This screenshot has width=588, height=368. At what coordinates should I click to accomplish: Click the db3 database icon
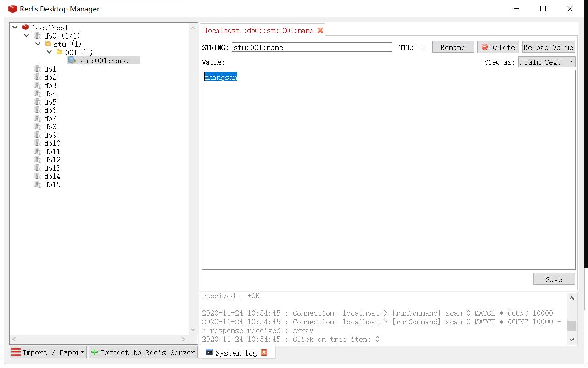[x=38, y=85]
